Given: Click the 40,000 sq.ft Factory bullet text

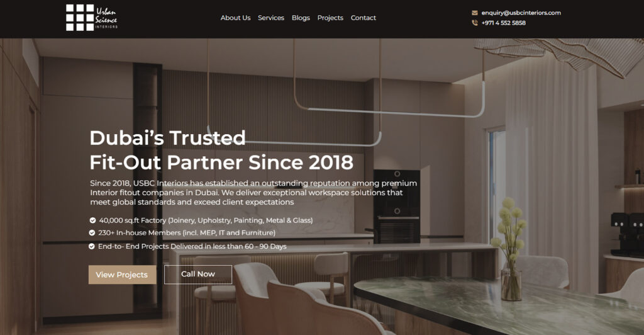Looking at the screenshot, I should (x=206, y=220).
